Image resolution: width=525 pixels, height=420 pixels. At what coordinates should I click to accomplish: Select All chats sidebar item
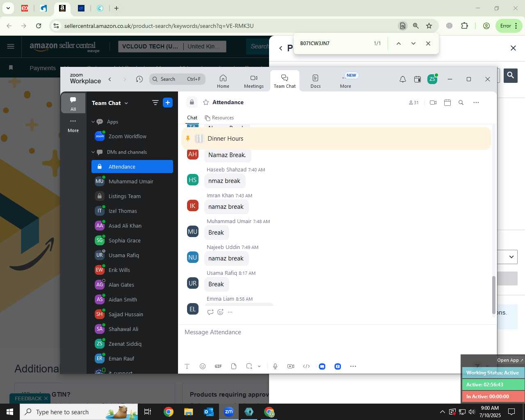point(73,103)
